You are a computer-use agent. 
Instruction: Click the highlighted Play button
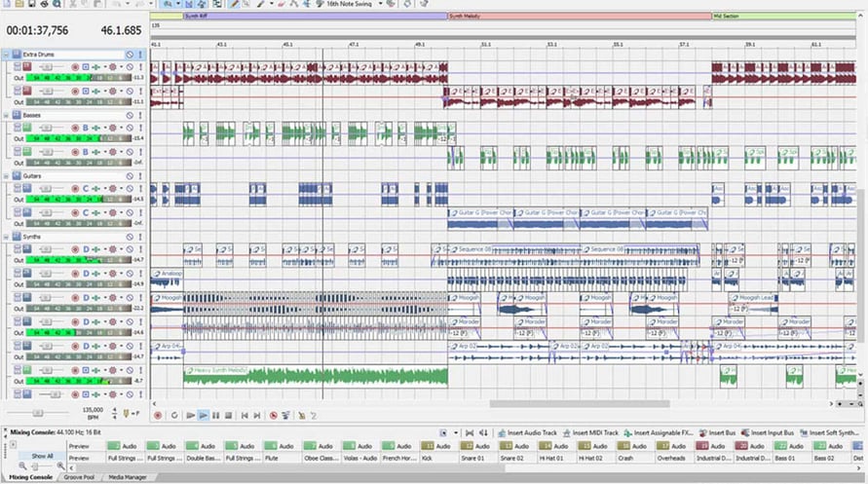(x=204, y=416)
